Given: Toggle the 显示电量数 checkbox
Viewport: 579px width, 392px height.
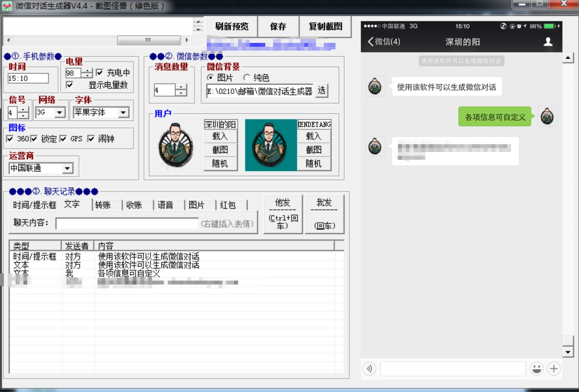Looking at the screenshot, I should pyautogui.click(x=70, y=85).
